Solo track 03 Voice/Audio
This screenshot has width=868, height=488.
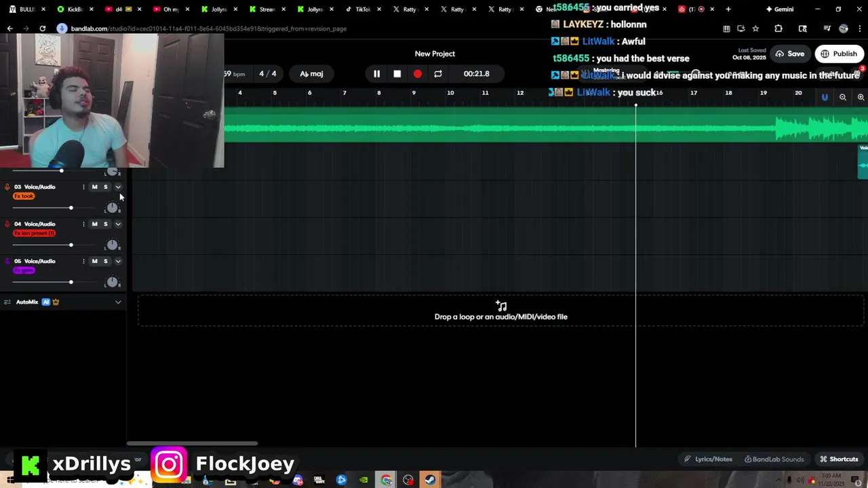pyautogui.click(x=105, y=187)
